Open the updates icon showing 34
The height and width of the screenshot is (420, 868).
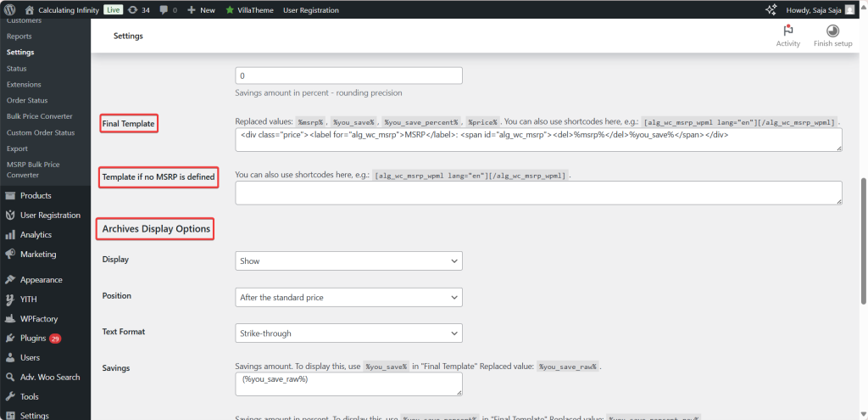coord(138,10)
